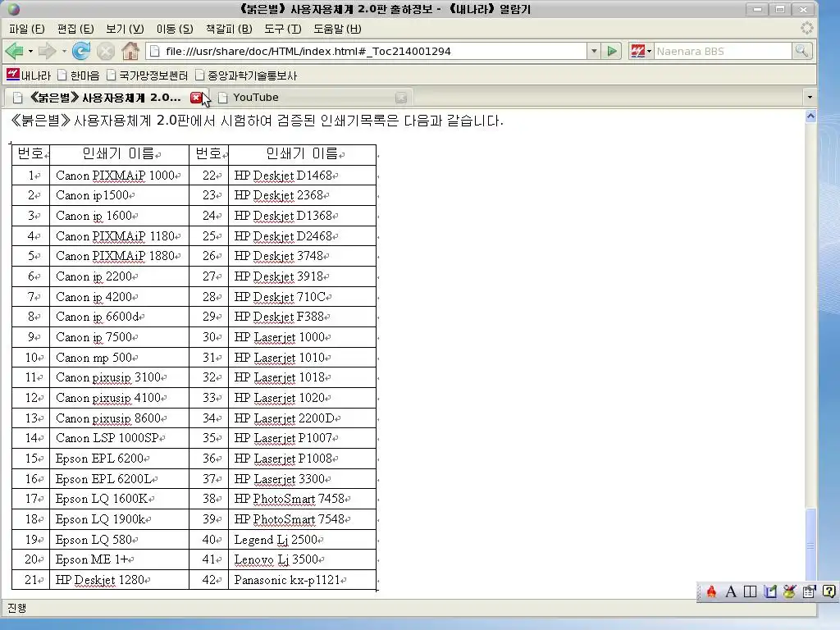Image resolution: width=840 pixels, height=630 pixels.
Task: Open the forward history dropdown arrow
Action: [64, 52]
